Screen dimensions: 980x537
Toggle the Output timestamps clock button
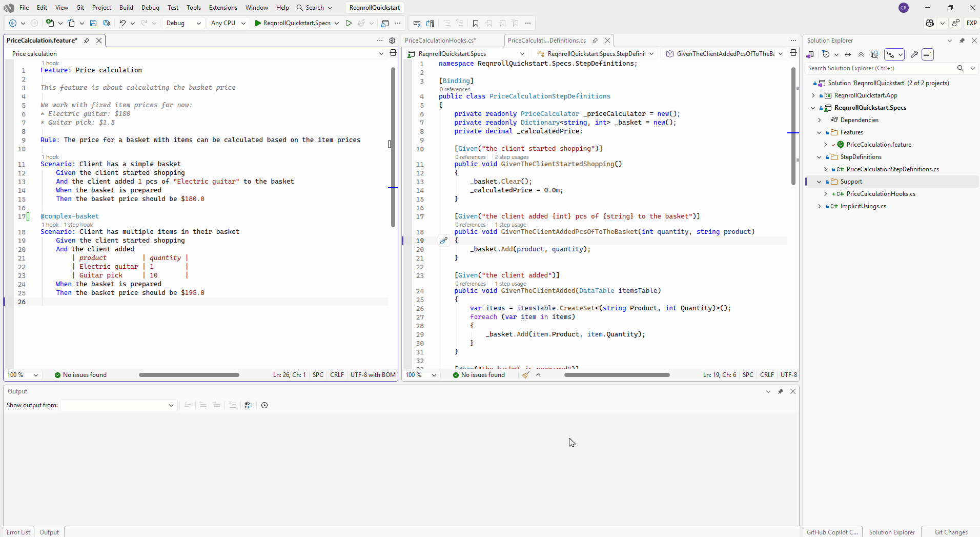click(x=264, y=405)
